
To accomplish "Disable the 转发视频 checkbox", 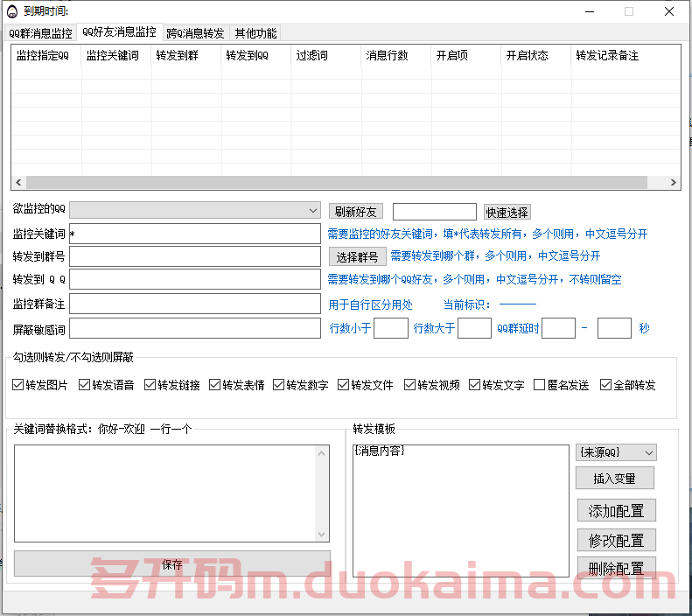I will coord(409,385).
